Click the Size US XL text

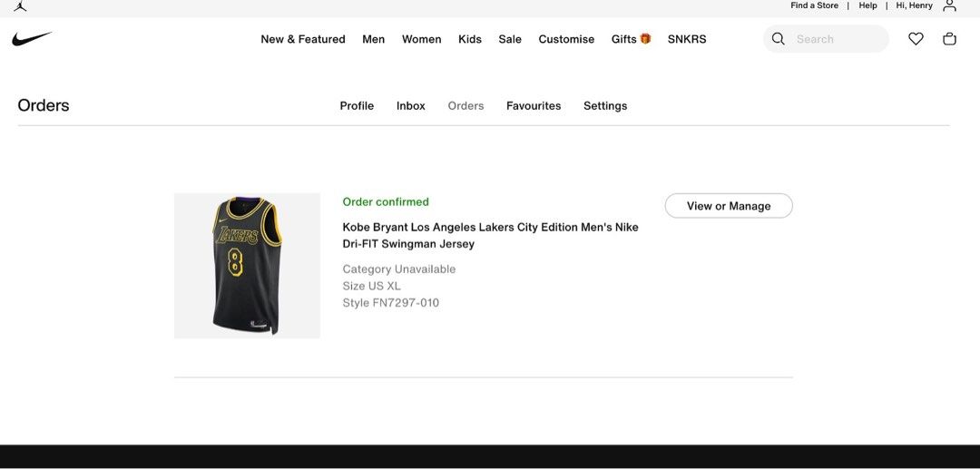click(371, 286)
